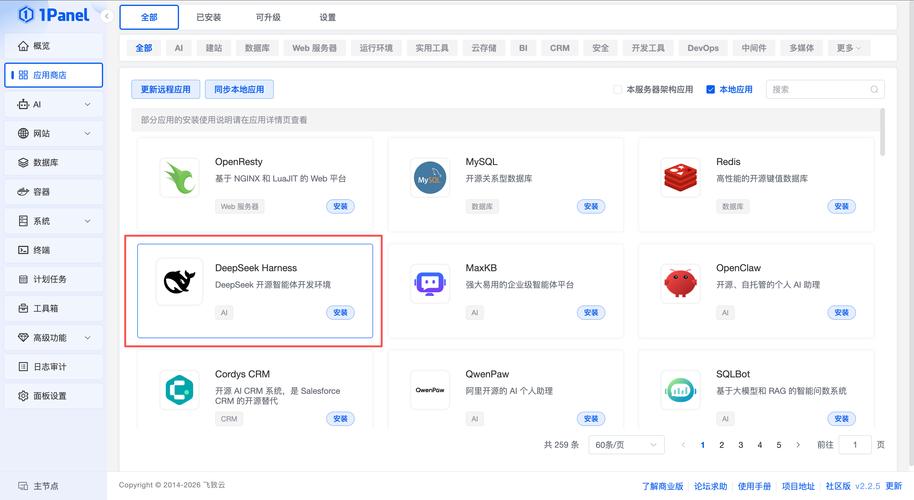Open the 更多 categories dropdown
914x500 pixels.
[849, 48]
